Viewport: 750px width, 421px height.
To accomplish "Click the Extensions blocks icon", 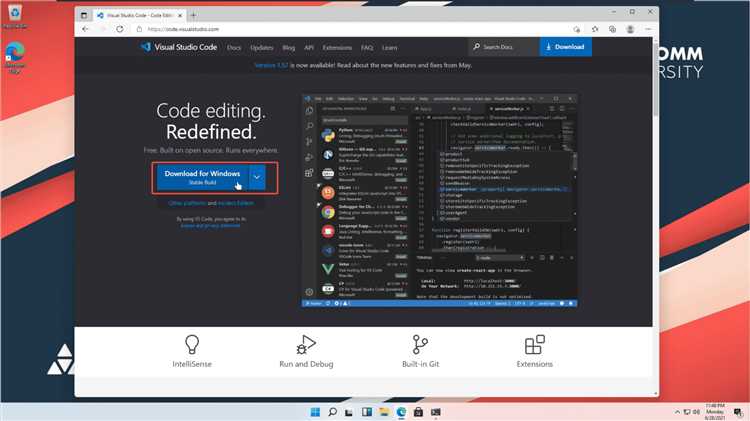I will 534,344.
